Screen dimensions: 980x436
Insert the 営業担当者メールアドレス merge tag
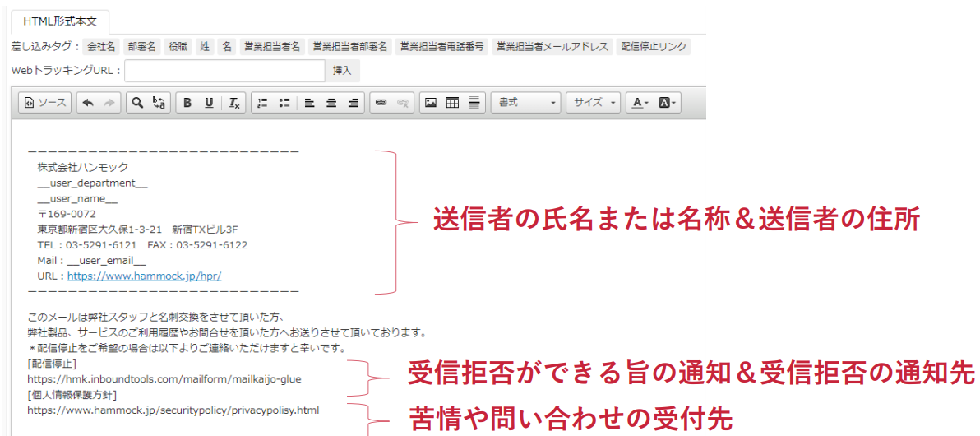[x=552, y=47]
